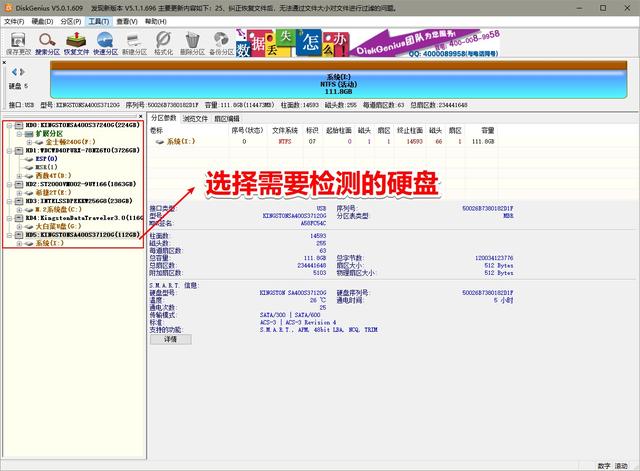
Task: Collapse the HD0 Kingston 240G disk node
Action: pyautogui.click(x=9, y=125)
